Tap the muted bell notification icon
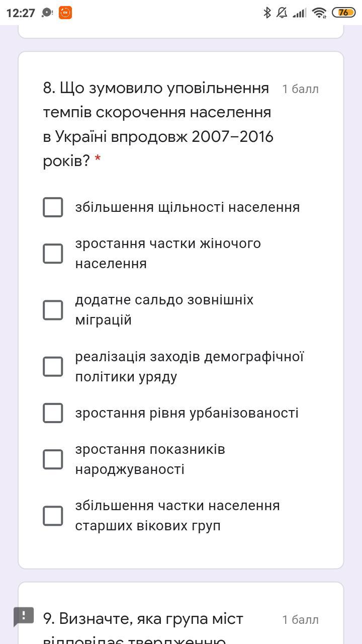The image size is (362, 644). click(282, 13)
